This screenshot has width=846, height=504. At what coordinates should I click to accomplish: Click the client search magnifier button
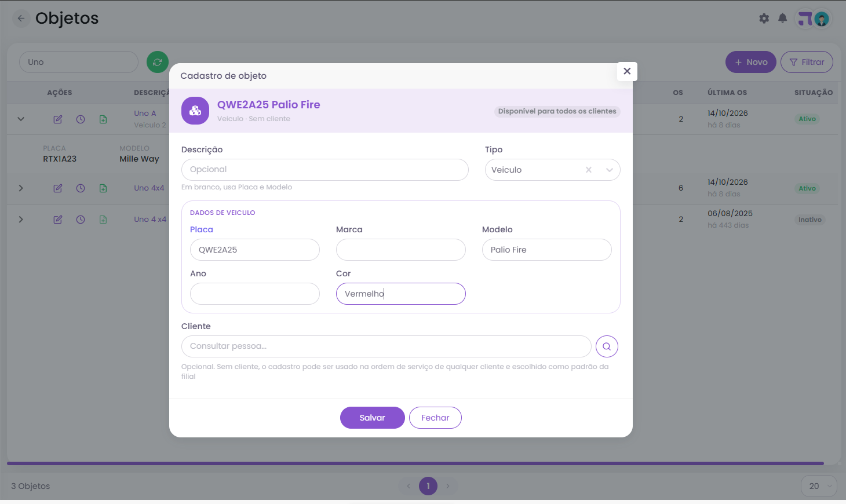pyautogui.click(x=607, y=346)
